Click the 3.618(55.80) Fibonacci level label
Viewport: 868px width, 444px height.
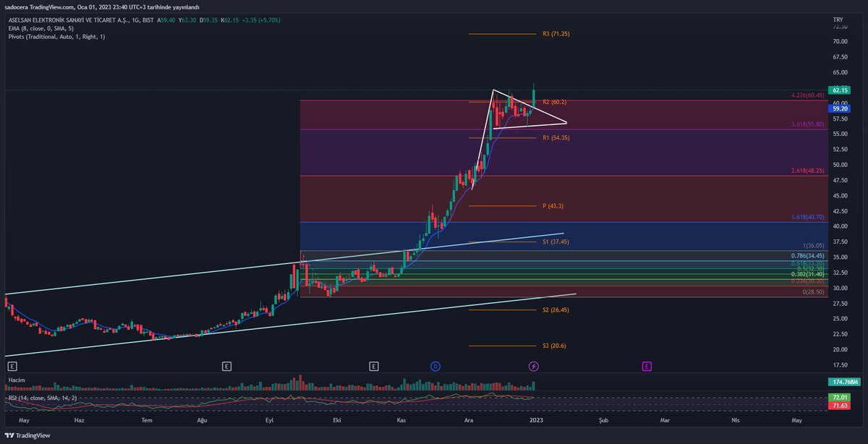click(x=807, y=125)
